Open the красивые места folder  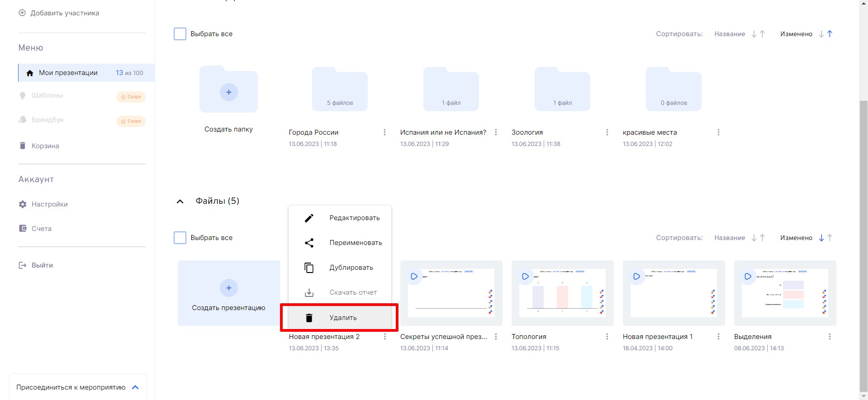[674, 89]
